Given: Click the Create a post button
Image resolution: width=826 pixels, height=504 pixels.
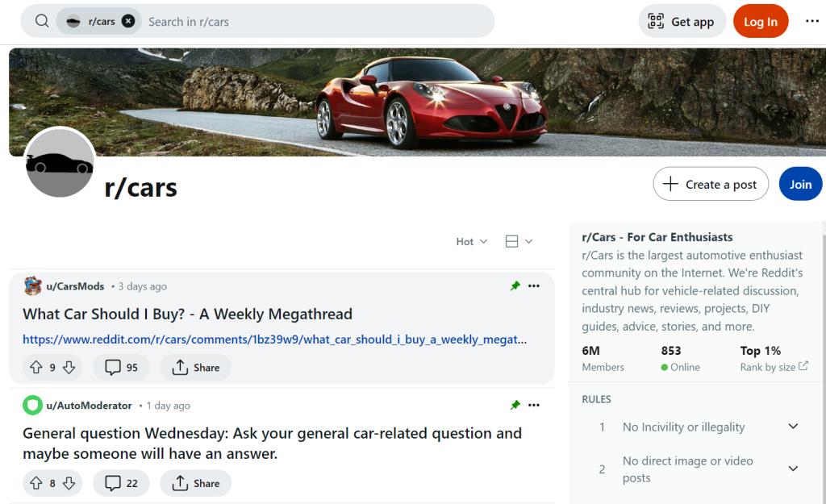Looking at the screenshot, I should (711, 185).
